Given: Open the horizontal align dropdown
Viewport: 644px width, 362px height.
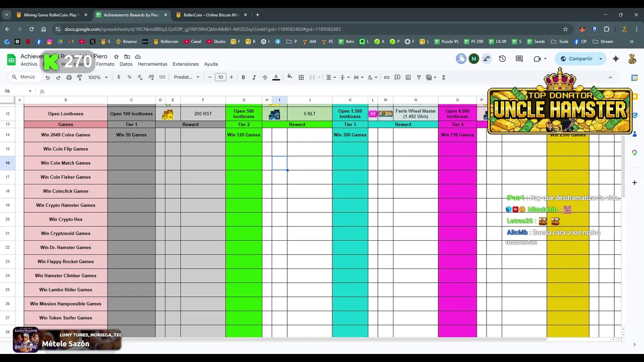Looking at the screenshot, I should coord(331,77).
